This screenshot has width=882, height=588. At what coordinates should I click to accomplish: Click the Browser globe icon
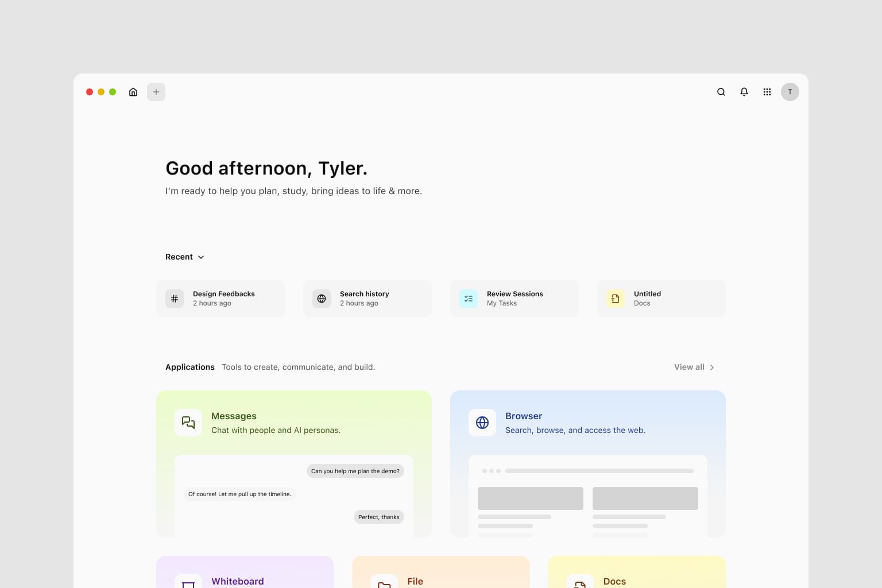(482, 423)
